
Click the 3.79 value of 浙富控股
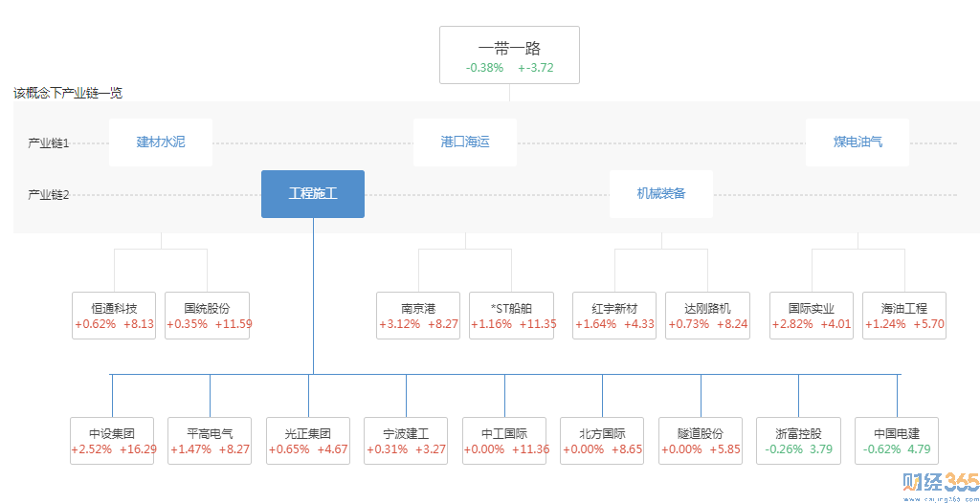(821, 449)
